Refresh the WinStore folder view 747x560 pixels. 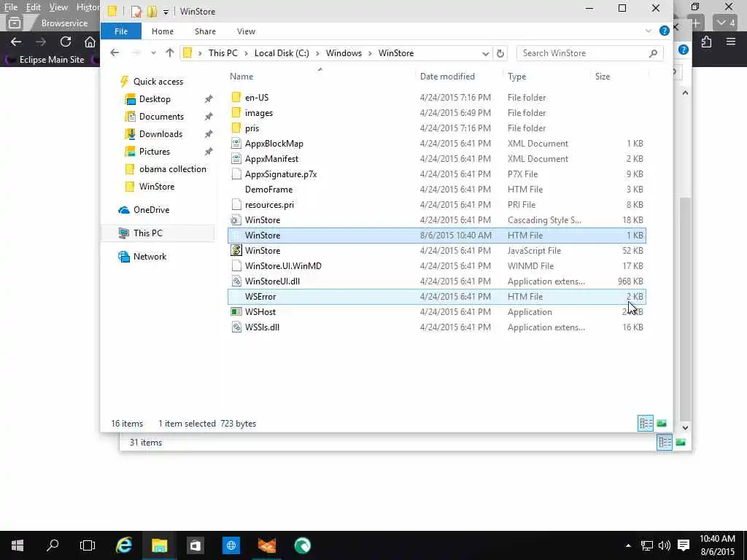pyautogui.click(x=500, y=53)
